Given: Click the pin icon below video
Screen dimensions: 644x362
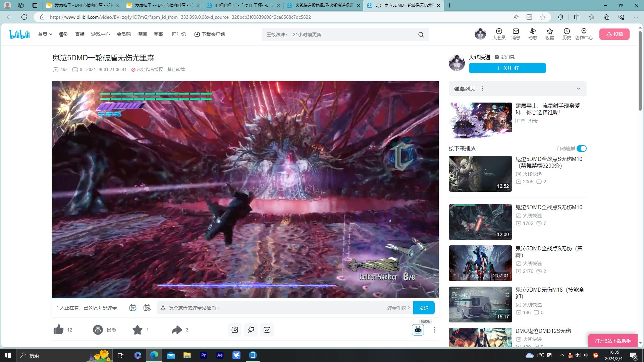Looking at the screenshot, I should [251, 330].
